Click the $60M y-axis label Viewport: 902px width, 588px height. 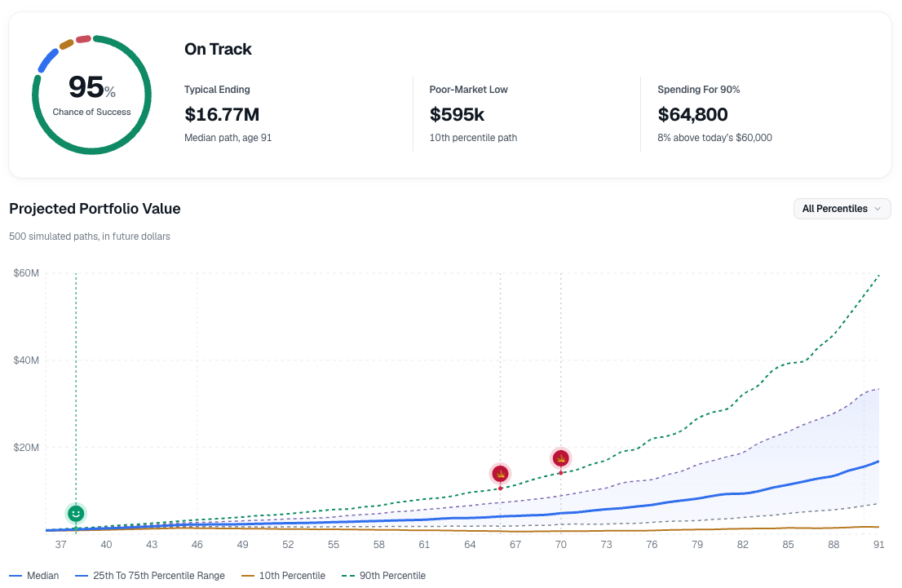(x=26, y=273)
